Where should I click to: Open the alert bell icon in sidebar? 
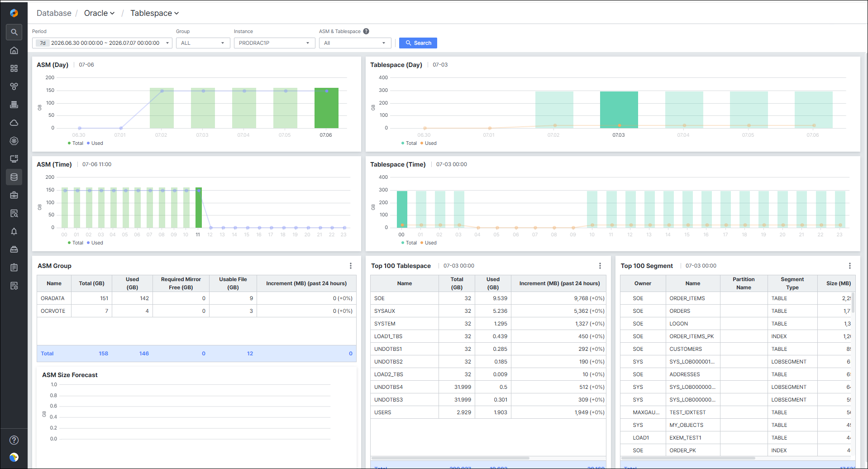pyautogui.click(x=14, y=231)
